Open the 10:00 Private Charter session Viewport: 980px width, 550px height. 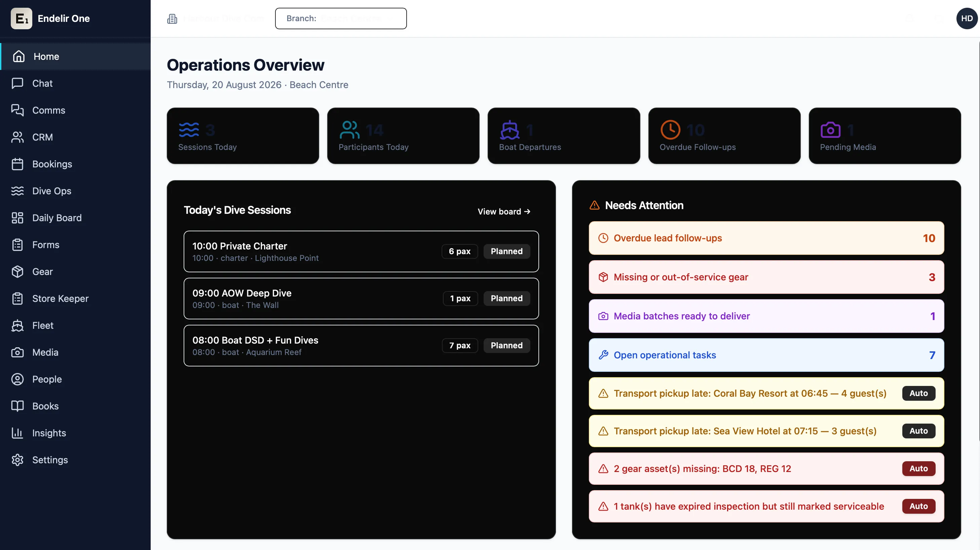pyautogui.click(x=361, y=251)
